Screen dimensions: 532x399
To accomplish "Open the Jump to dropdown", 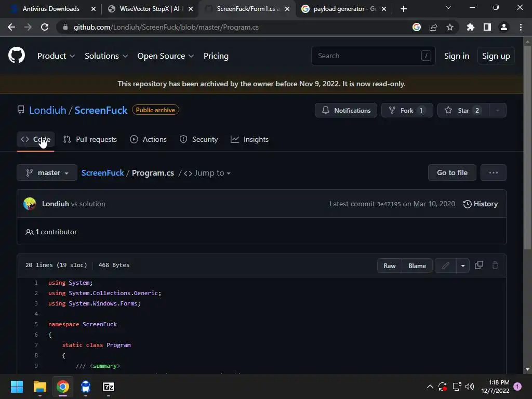I will coord(207,173).
